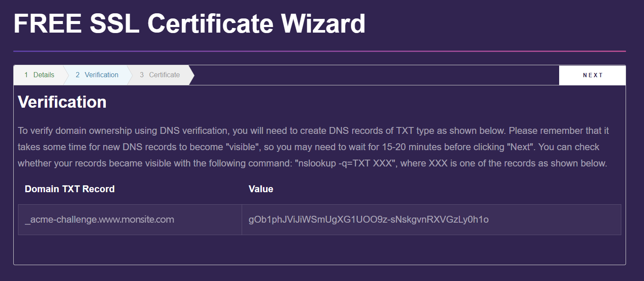Select the Verification step tab
The image size is (644, 281).
[97, 75]
